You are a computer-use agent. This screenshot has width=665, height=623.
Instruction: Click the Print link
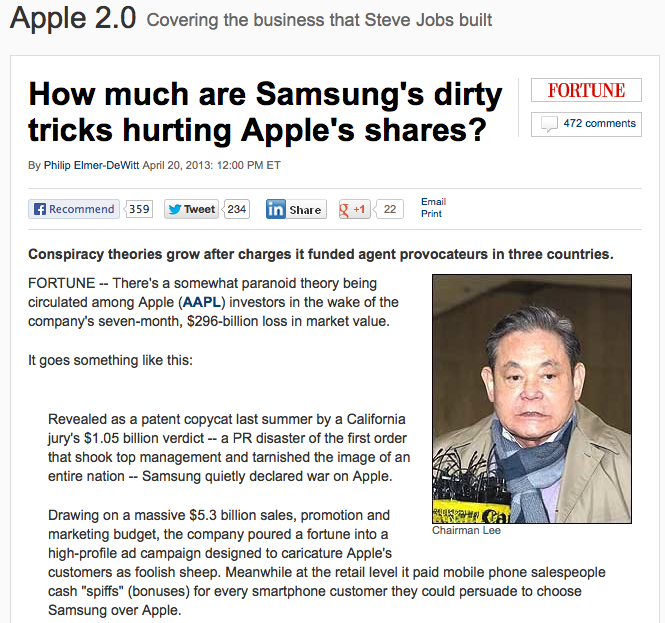click(x=431, y=214)
